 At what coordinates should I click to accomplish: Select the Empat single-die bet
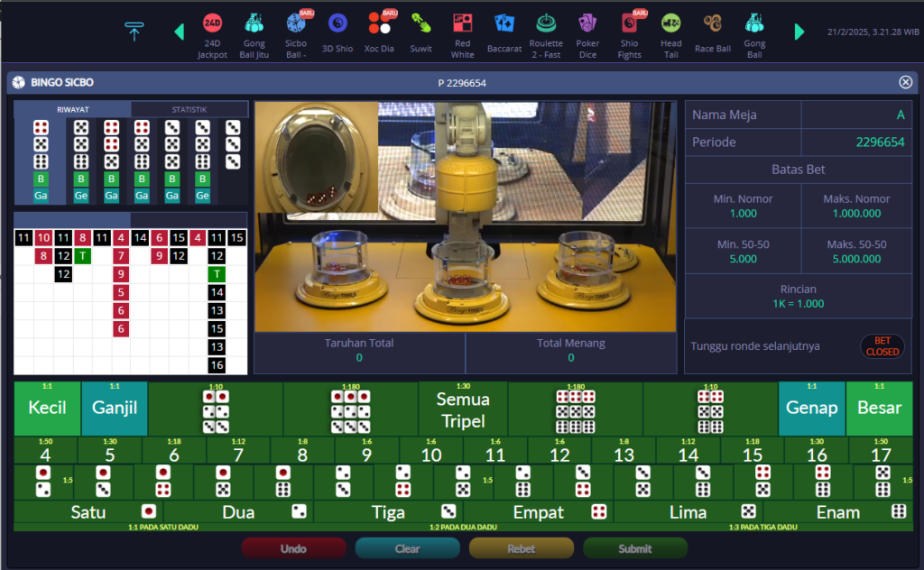(x=538, y=511)
